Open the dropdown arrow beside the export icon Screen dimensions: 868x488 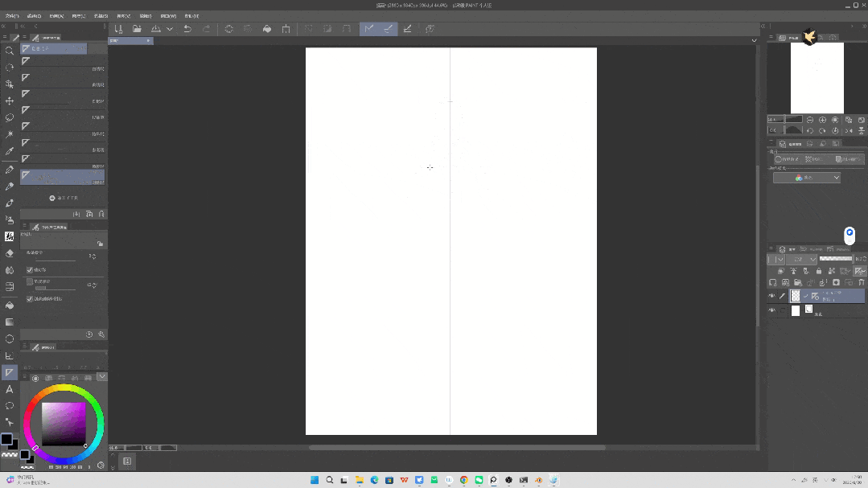(170, 29)
